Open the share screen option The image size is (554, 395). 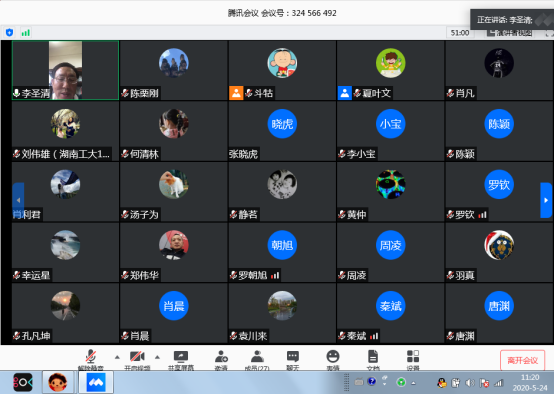pyautogui.click(x=181, y=359)
